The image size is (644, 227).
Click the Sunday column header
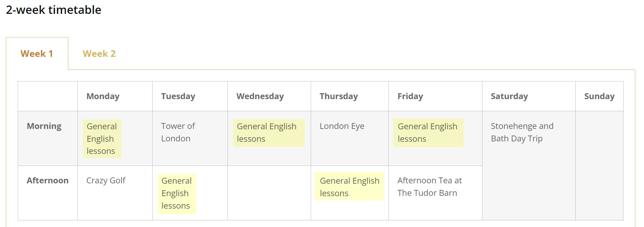(x=599, y=96)
